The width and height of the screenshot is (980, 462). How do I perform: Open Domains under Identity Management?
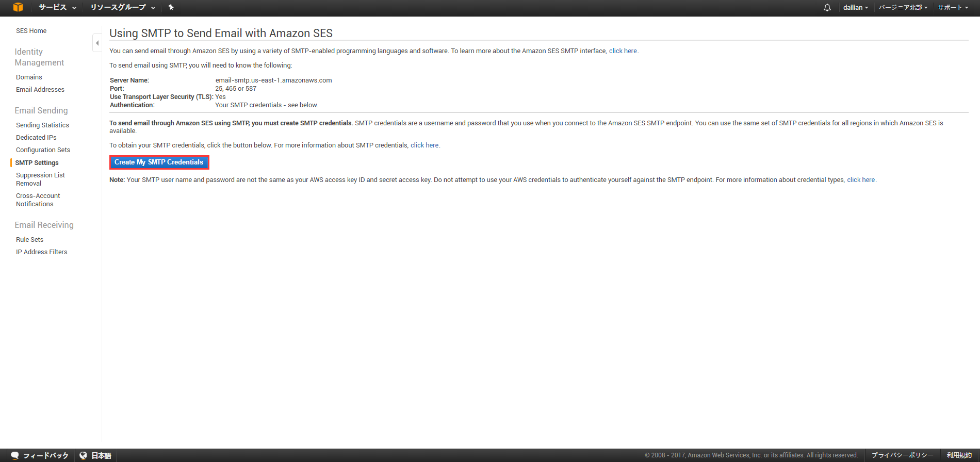(x=29, y=77)
